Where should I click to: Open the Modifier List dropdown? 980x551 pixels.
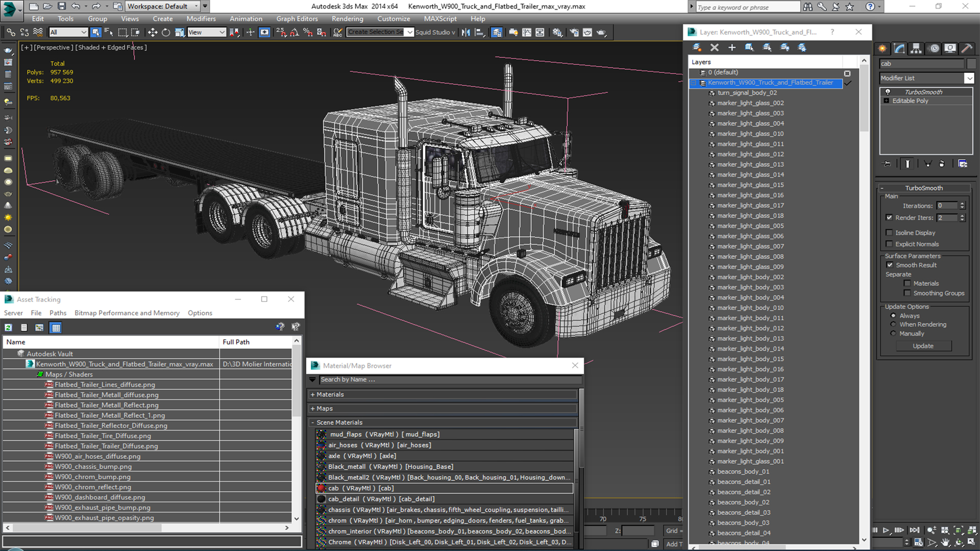pos(969,78)
